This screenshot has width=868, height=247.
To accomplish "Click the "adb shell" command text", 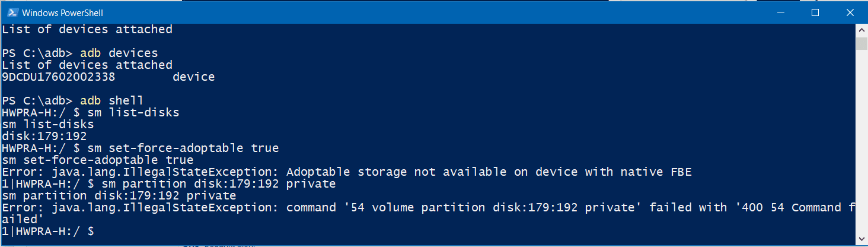I will pos(112,100).
